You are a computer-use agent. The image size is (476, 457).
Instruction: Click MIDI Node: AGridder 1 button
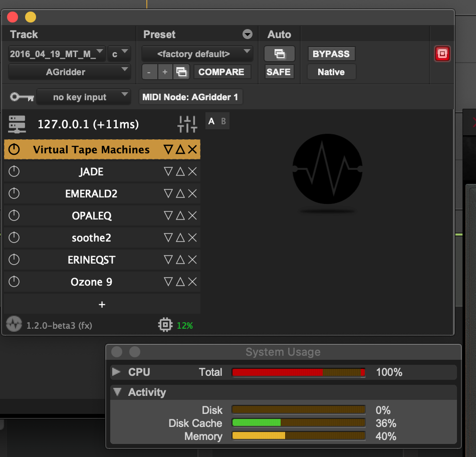pyautogui.click(x=190, y=97)
